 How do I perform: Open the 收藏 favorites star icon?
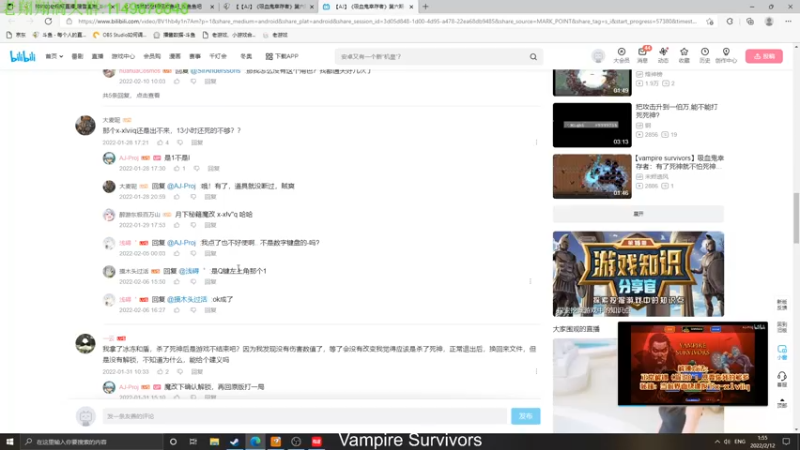(x=684, y=55)
